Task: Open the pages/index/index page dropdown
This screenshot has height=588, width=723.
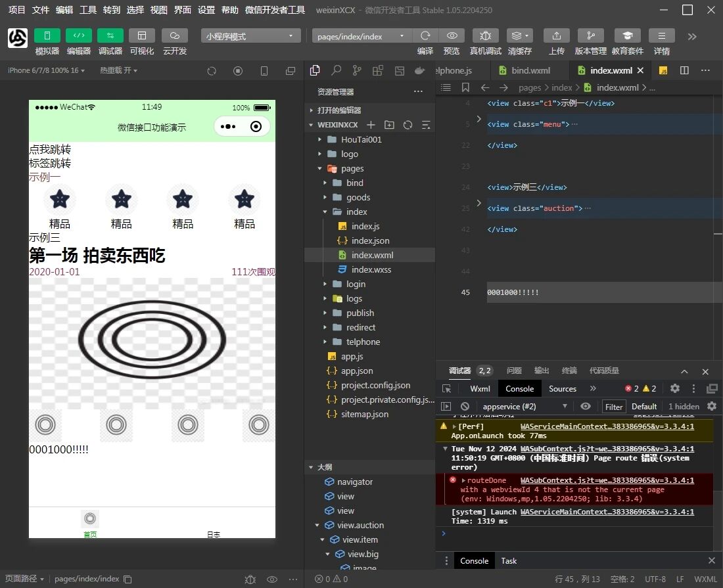Action: click(361, 36)
